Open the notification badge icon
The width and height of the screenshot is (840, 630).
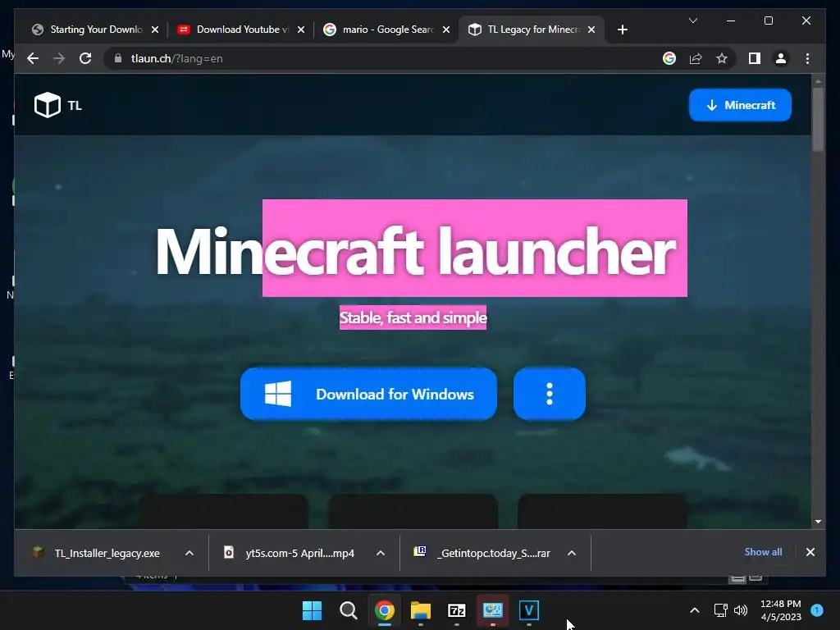[817, 610]
